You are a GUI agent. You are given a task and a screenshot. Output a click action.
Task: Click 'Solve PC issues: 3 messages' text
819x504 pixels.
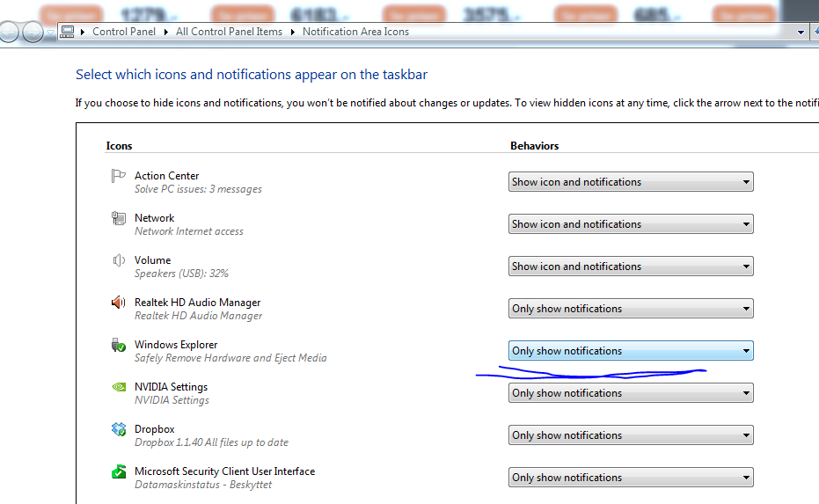click(198, 189)
